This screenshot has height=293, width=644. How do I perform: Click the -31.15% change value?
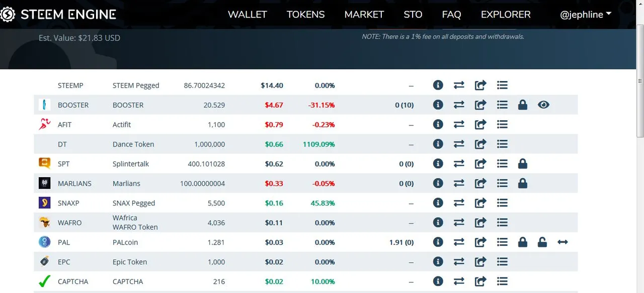[321, 105]
